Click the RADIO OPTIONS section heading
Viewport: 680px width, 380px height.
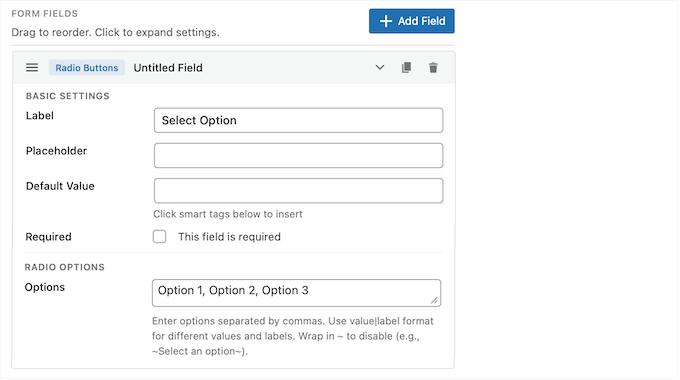[x=65, y=267]
